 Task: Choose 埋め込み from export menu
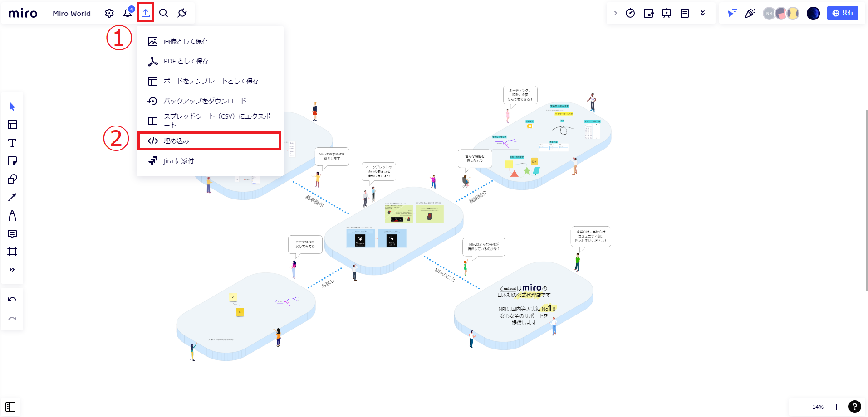pos(209,141)
